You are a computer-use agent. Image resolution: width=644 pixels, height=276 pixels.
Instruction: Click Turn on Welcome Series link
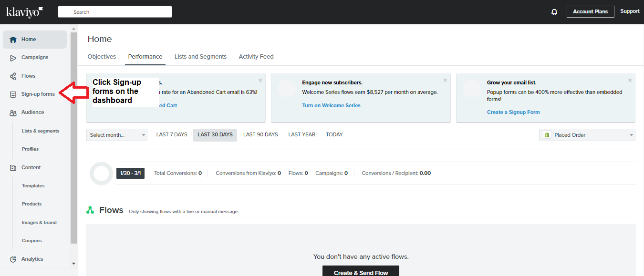pos(331,105)
